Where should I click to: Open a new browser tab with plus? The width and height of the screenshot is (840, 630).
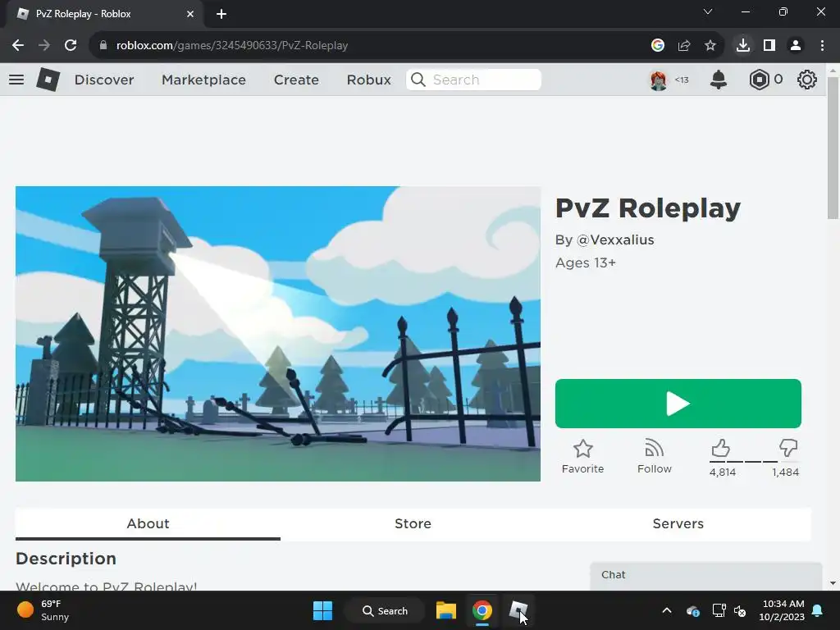pos(221,14)
